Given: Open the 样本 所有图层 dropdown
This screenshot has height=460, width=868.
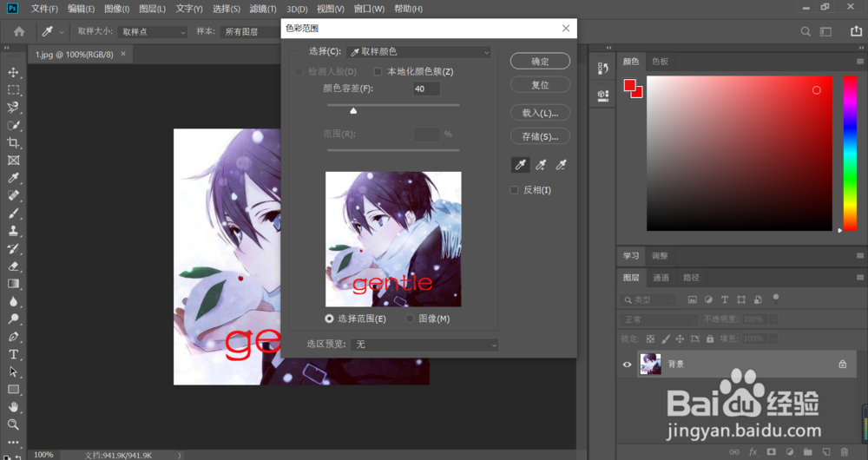Looking at the screenshot, I should (250, 31).
